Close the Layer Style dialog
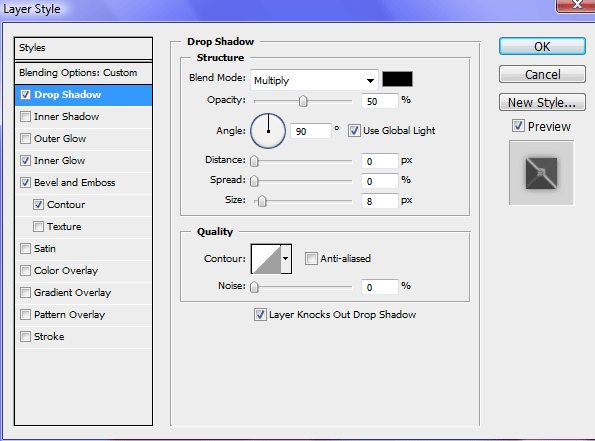Screen dimensions: 595x441 click(x=576, y=5)
